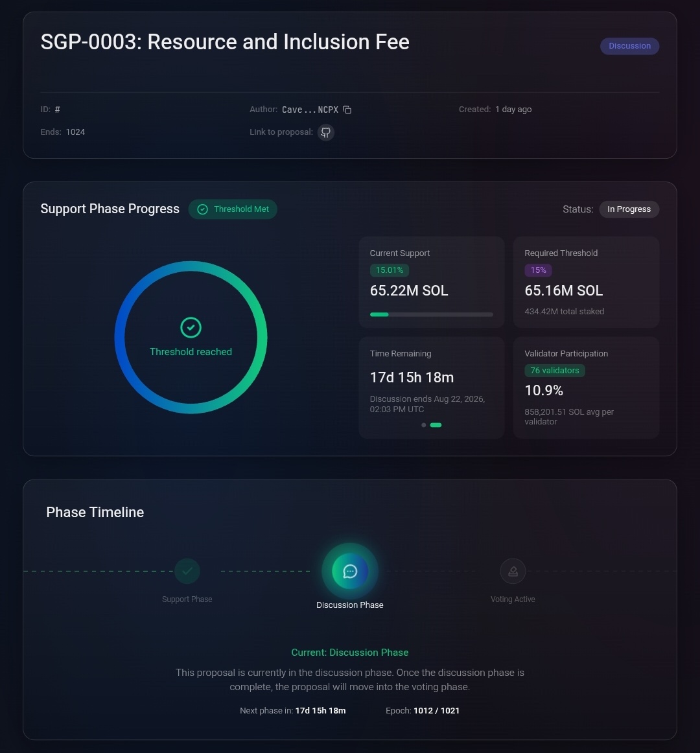Screen dimensions: 700x753
Task: Click the checkmark inside the progress ring
Action: 191,327
